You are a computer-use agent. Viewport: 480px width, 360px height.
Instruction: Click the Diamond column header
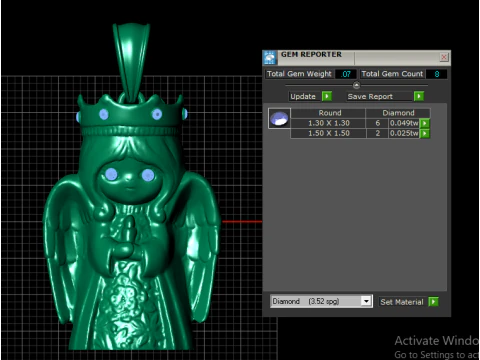[x=398, y=113]
